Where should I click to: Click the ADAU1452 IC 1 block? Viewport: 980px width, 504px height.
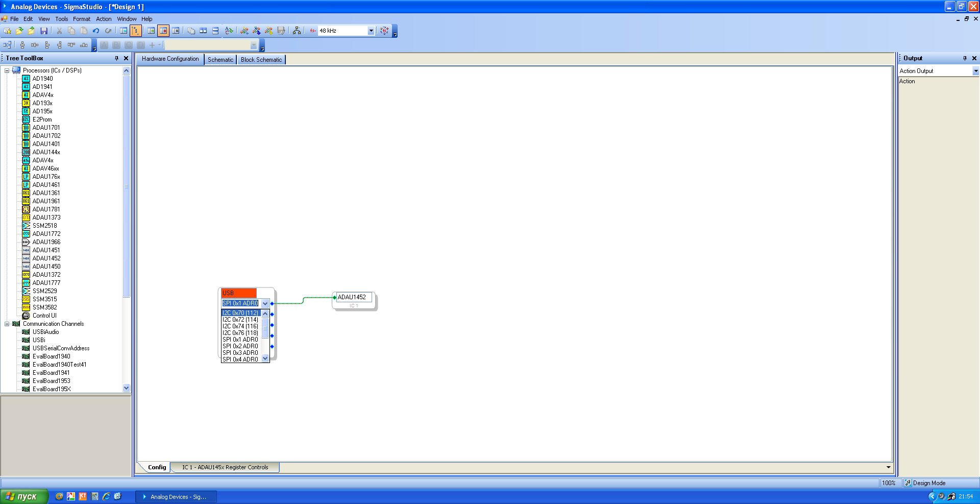click(354, 300)
